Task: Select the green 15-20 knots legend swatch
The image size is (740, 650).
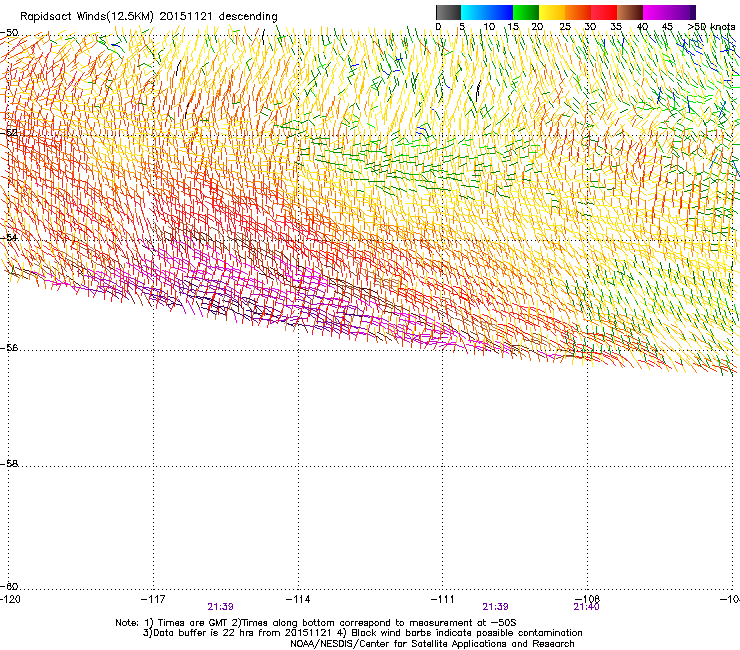Action: tap(526, 12)
